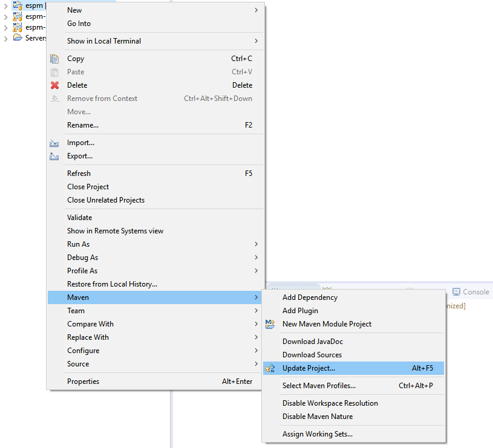Click the Import wizard icon
This screenshot has width=493, height=448.
pyautogui.click(x=54, y=142)
